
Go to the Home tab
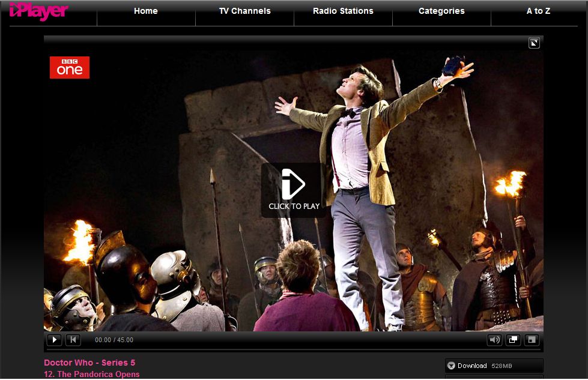(x=146, y=11)
